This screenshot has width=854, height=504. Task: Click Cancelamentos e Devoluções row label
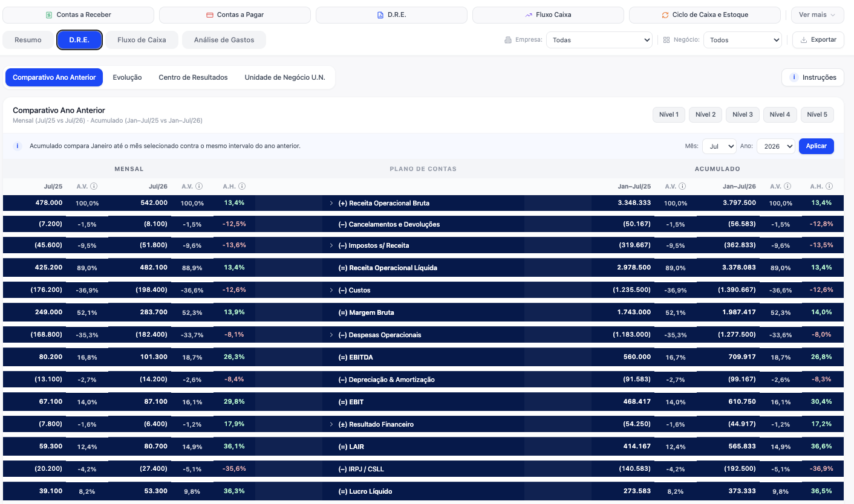(x=389, y=224)
